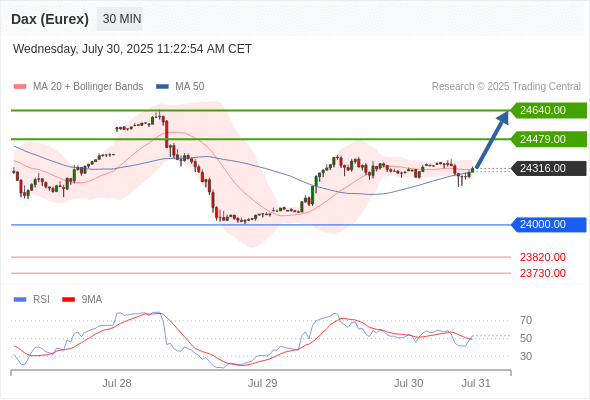This screenshot has width=590, height=400.
Task: Click the blue MA 50 legend swatch
Action: 162,87
